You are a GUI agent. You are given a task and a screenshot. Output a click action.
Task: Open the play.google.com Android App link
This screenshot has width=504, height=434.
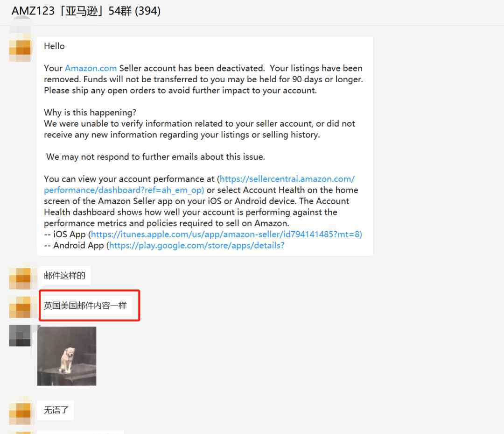tap(197, 245)
